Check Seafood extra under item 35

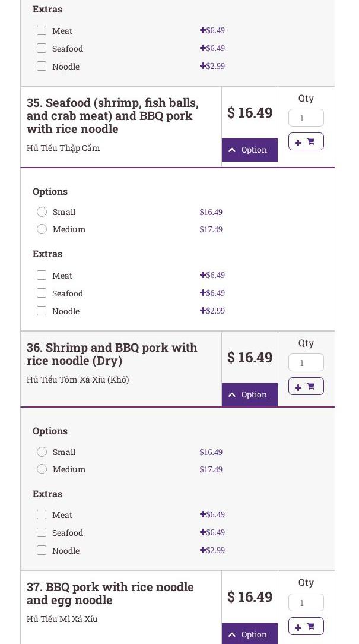42,293
